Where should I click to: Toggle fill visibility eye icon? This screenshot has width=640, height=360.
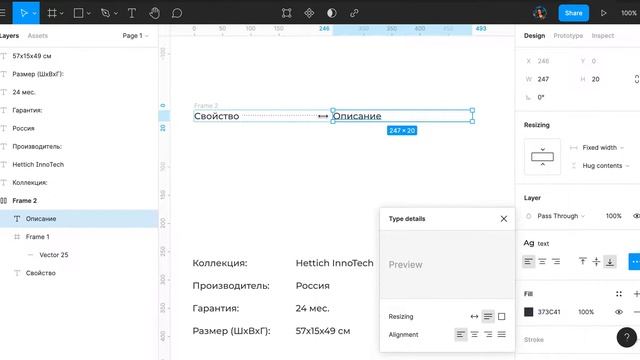[619, 312]
